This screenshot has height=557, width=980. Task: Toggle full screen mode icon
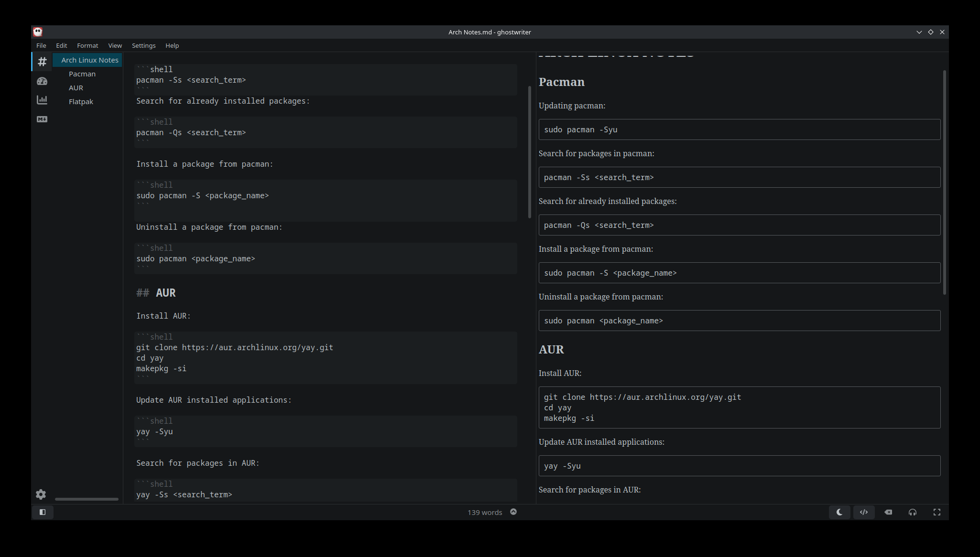coord(937,512)
